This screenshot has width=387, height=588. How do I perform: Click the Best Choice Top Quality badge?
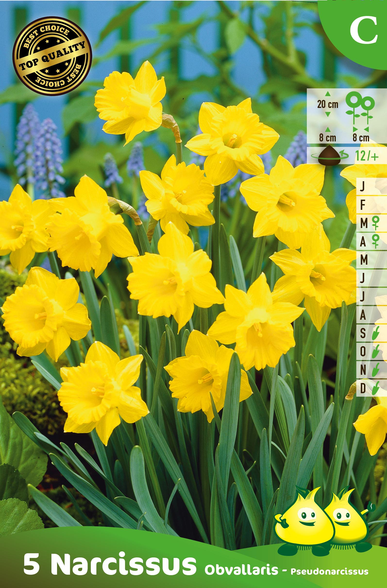[52, 57]
